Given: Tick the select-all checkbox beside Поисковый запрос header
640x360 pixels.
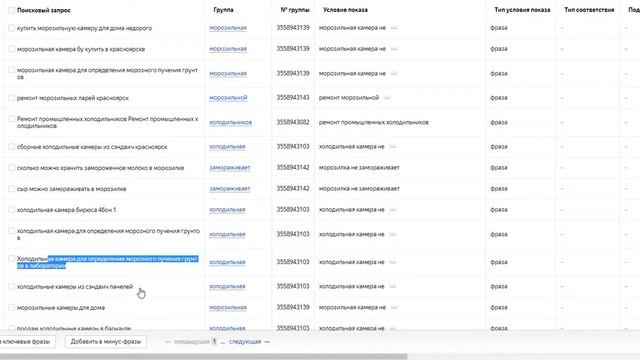Looking at the screenshot, I should (x=11, y=10).
